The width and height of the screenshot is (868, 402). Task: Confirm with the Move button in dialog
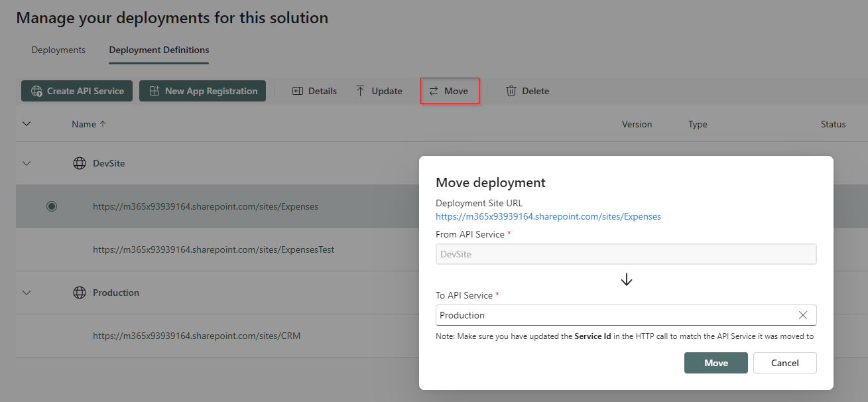715,363
